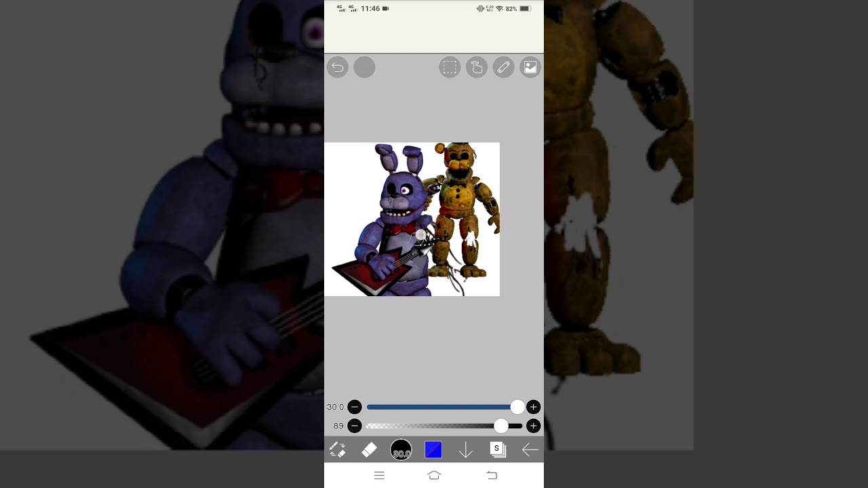Tap the screen recording camera status icon
Viewport: 868px width, 488px height.
[x=386, y=9]
